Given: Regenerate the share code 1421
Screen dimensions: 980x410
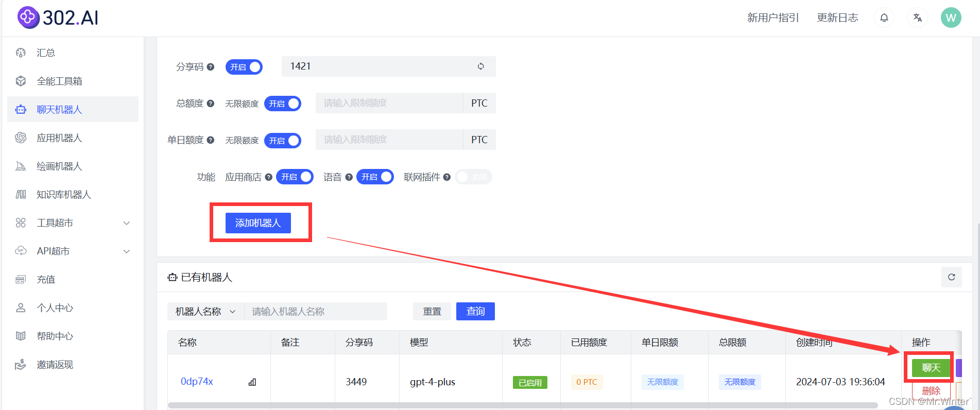Looking at the screenshot, I should pos(480,66).
